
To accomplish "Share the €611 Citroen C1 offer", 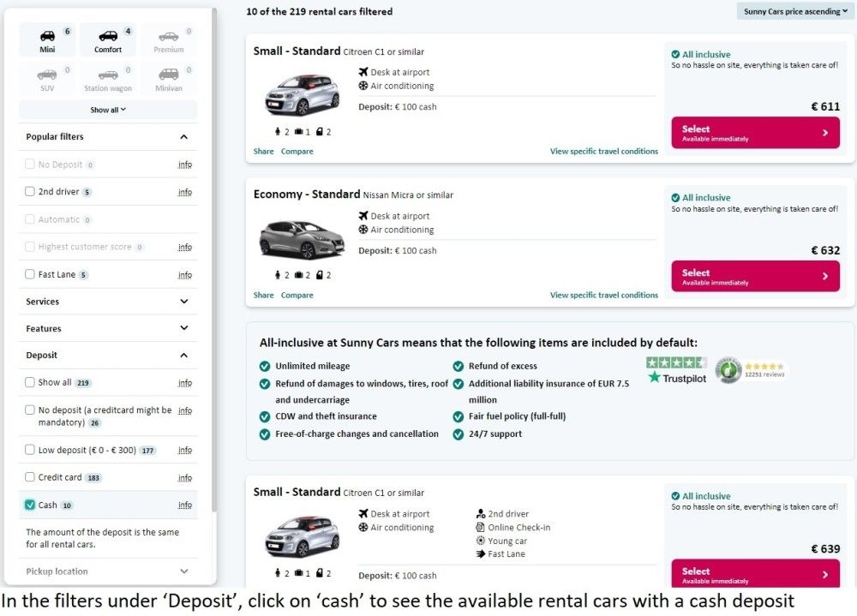I will click(x=263, y=152).
